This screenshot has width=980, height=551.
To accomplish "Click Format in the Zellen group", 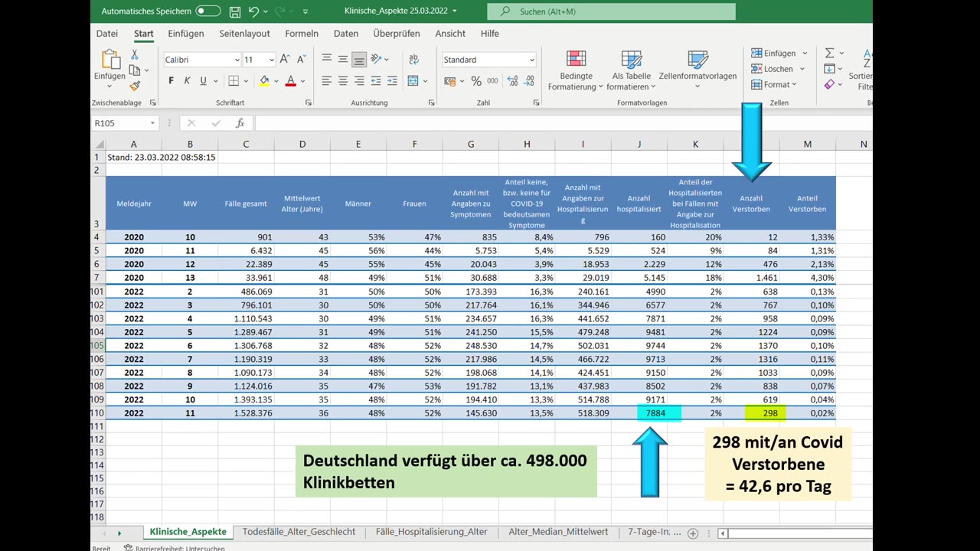I will coord(774,85).
